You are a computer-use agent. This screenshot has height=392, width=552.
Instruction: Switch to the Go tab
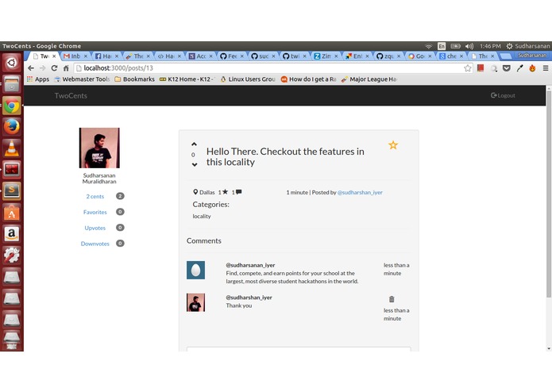tap(419, 56)
